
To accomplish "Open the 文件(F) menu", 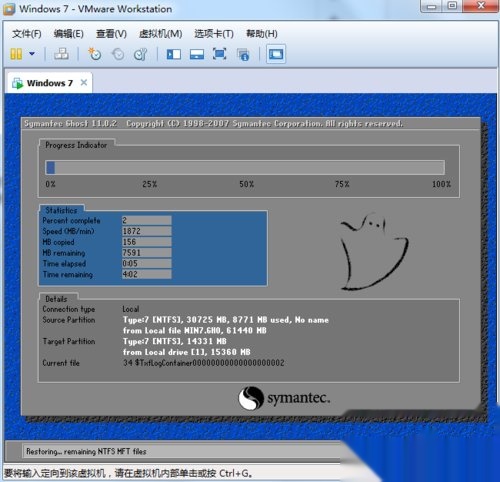I will [27, 34].
